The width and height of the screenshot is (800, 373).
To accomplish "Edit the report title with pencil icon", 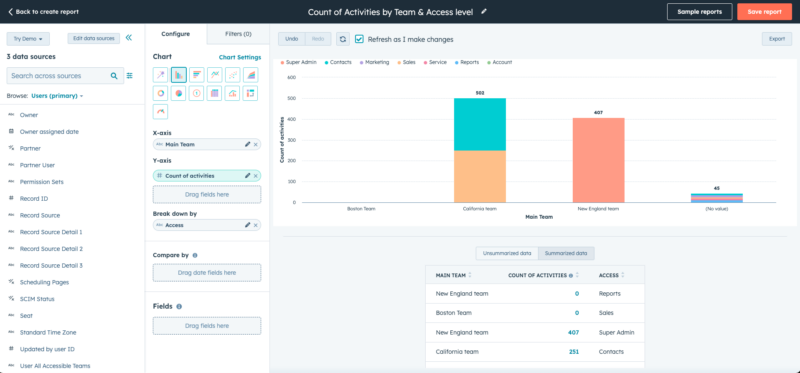I will (484, 11).
